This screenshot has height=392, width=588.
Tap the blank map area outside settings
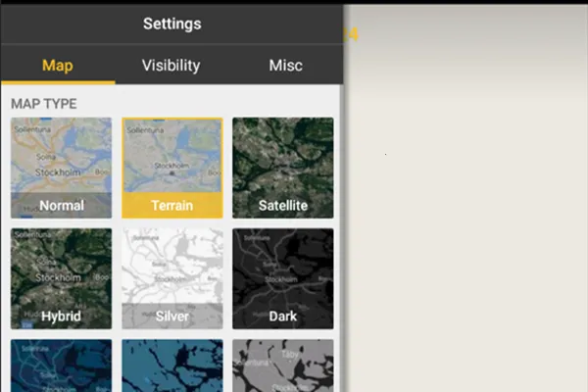click(x=465, y=216)
